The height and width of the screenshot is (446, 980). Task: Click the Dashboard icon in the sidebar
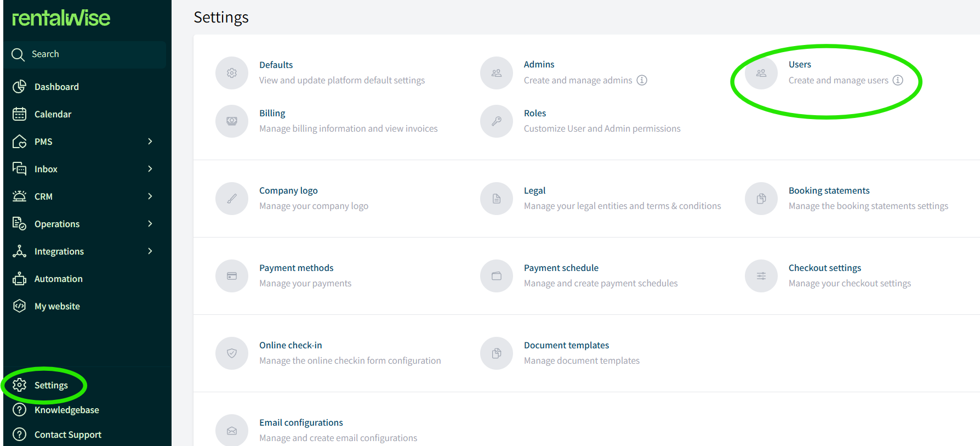19,86
